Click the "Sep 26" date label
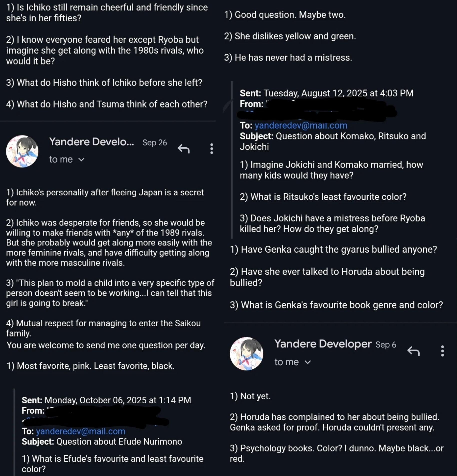This screenshot has width=457, height=476. click(x=155, y=142)
